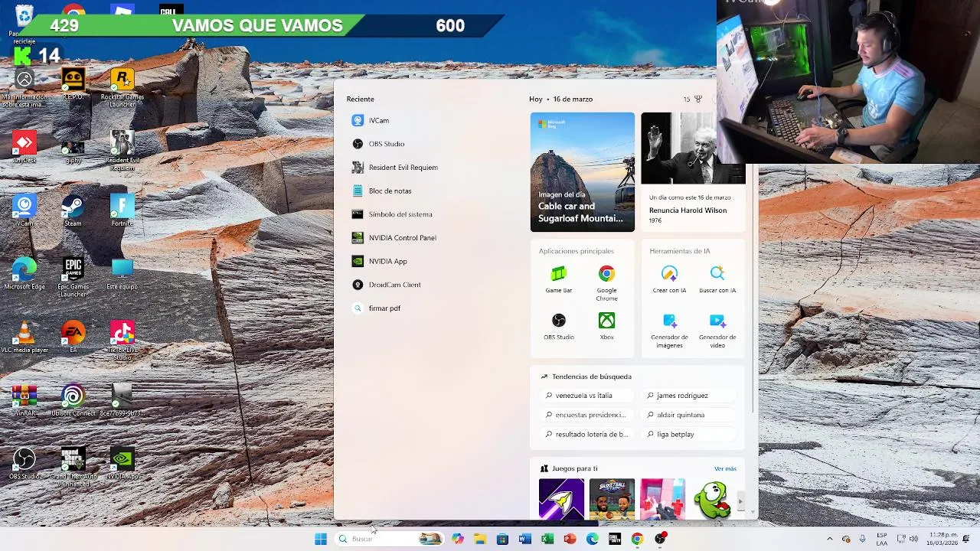
Task: Open NVIDIA Control Panel recent entry
Action: (x=395, y=238)
